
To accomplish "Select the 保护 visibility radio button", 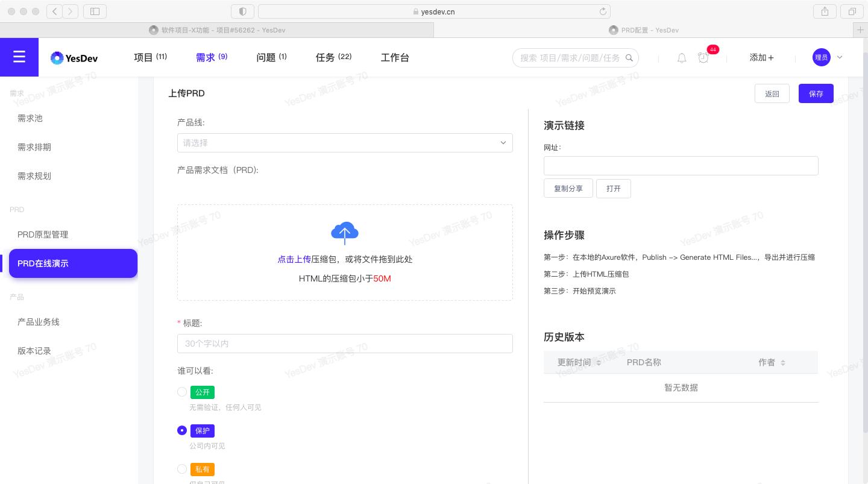I will [x=182, y=430].
